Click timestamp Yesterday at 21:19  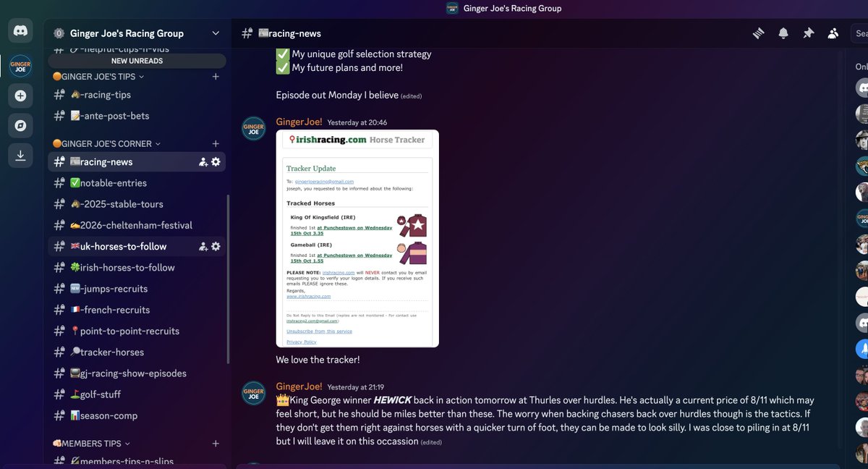355,387
